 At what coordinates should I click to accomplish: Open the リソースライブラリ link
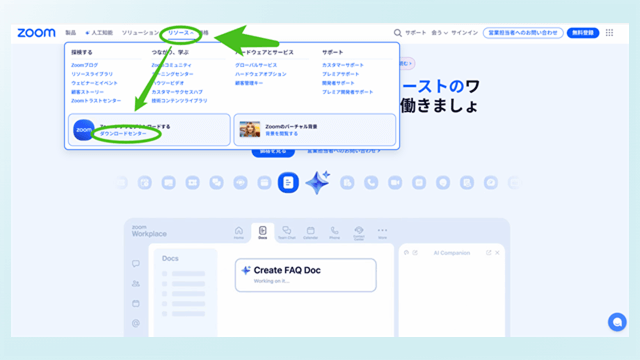point(92,74)
